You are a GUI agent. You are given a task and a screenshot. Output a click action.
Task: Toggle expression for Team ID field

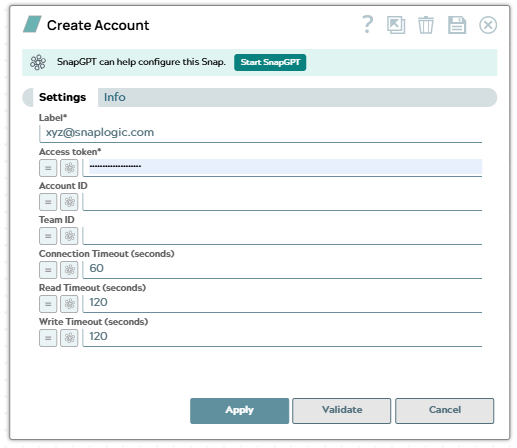(x=48, y=236)
